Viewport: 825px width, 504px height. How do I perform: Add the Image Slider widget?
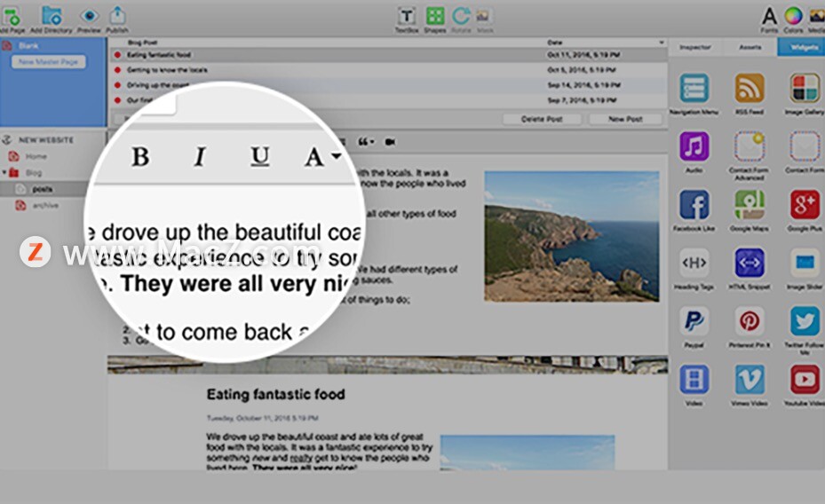(805, 263)
